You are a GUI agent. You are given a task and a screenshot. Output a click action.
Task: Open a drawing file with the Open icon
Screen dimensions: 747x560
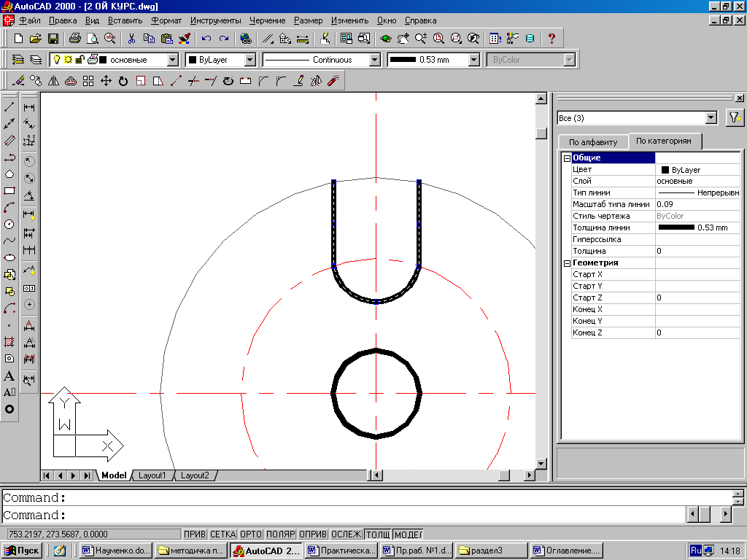[x=35, y=39]
